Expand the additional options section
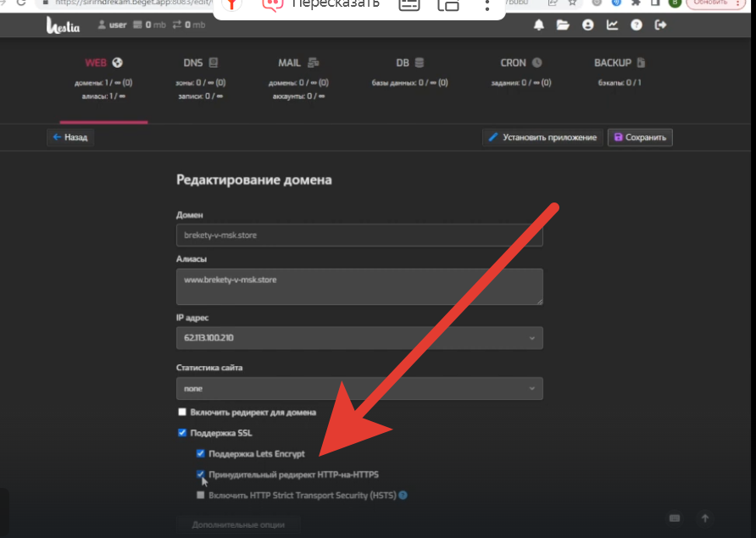756x538 pixels. click(x=236, y=524)
